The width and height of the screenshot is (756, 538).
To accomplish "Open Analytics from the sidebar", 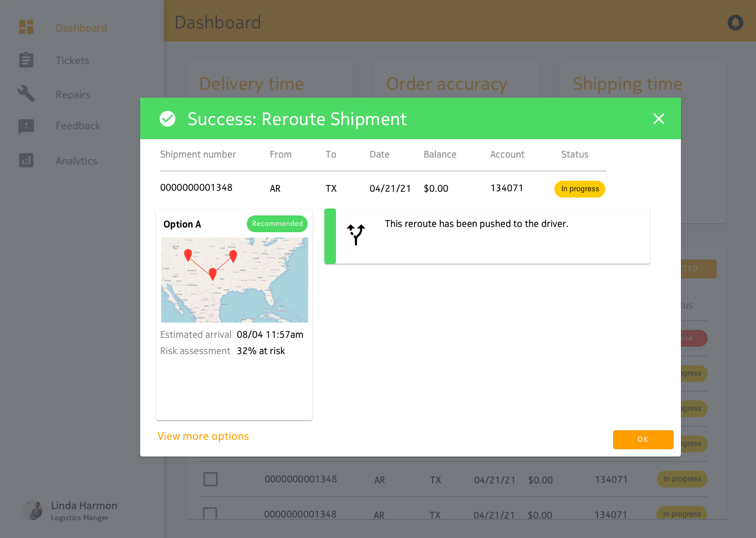I will pos(77,161).
